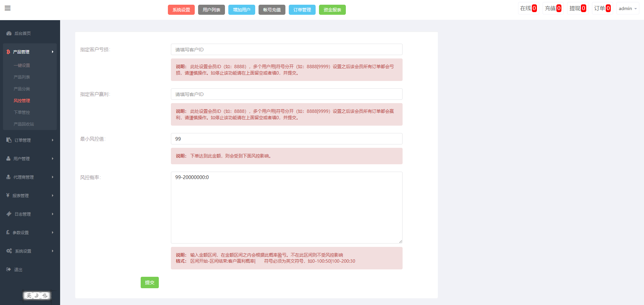Click the bitcoin icon next to 产品管理

click(8, 52)
